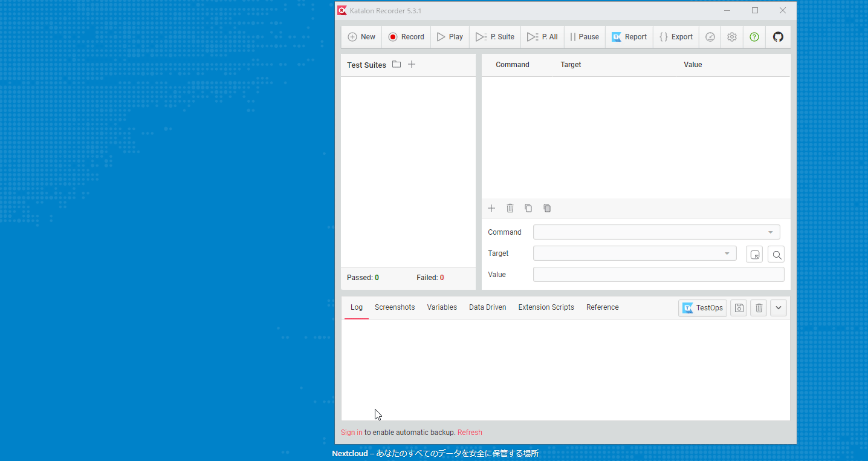The image size is (868, 461).
Task: Expand the Target dropdown arrow
Action: [727, 253]
